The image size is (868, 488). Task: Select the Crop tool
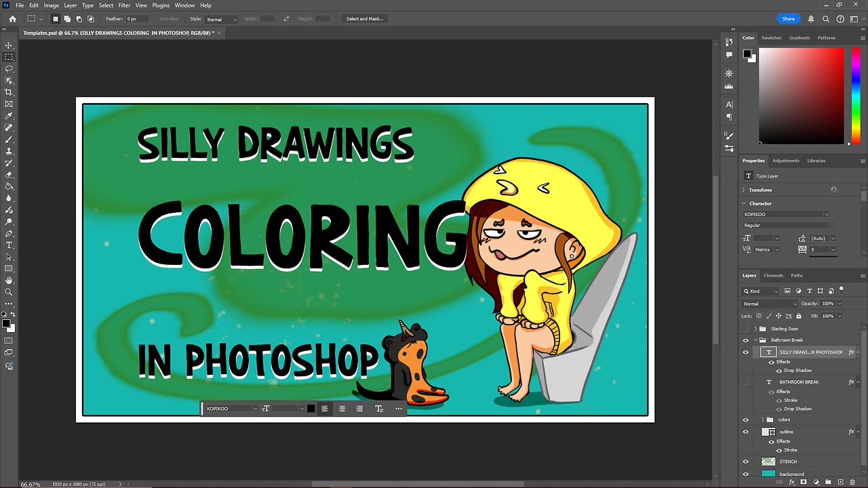point(9,92)
